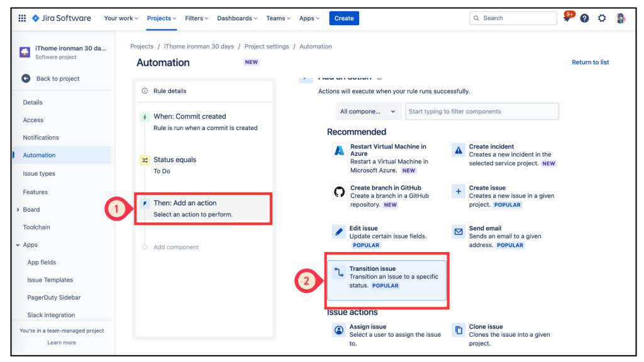Open the Teams dropdown menu
Viewport: 644px width, 362px height.
click(278, 18)
